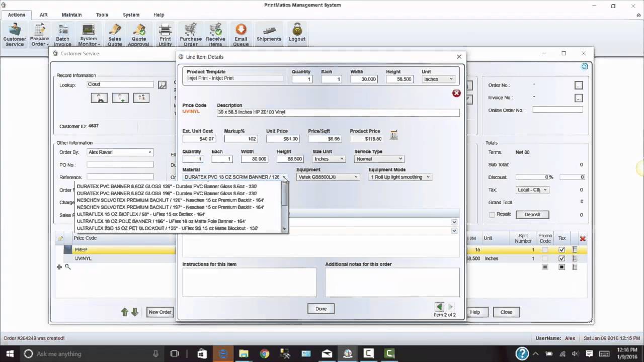Open the Tools menu tab

click(x=102, y=15)
